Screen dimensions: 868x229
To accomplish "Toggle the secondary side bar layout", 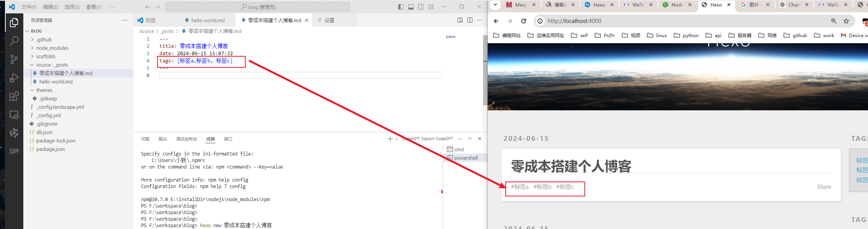I will [x=421, y=7].
